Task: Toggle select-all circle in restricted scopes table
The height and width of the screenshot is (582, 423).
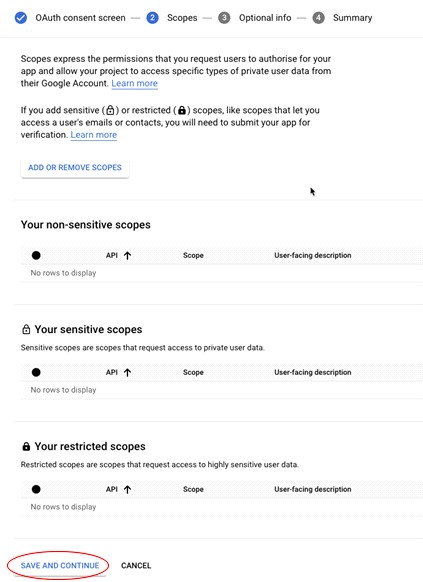Action: tap(36, 489)
